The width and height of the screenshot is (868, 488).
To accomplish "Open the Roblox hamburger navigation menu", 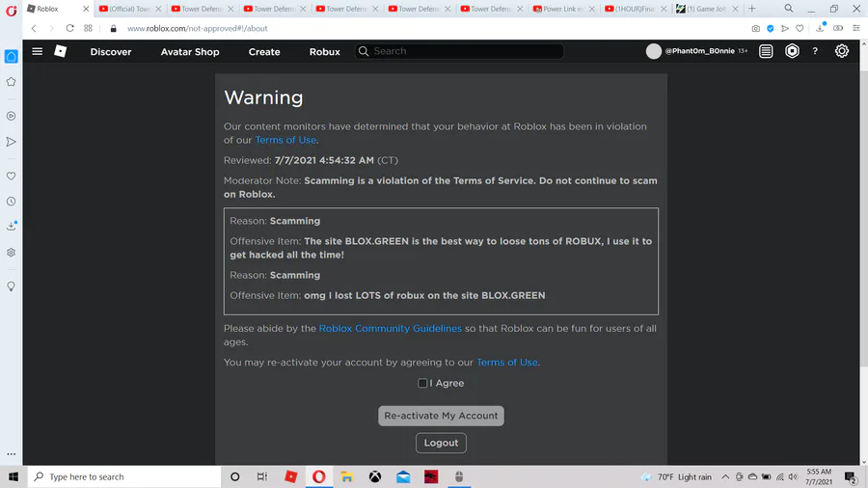I will pyautogui.click(x=37, y=51).
